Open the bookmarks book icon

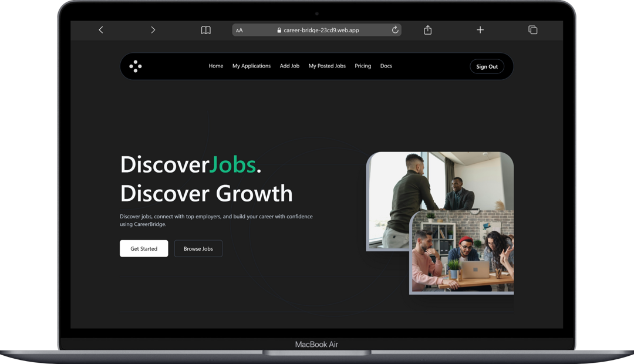[205, 30]
